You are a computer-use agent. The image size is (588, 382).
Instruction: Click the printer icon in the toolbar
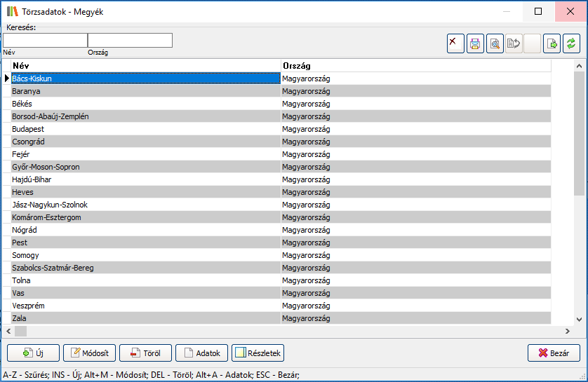coord(475,43)
